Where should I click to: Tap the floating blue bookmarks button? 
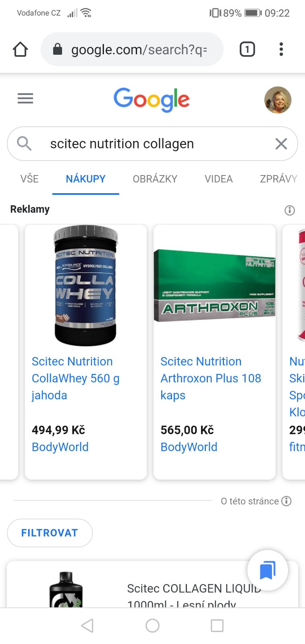(x=267, y=570)
